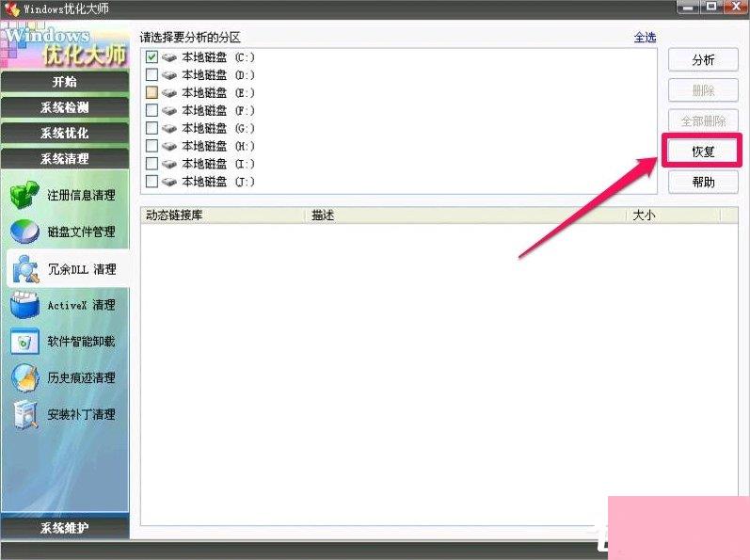Collapse the 系统清理 sidebar section

(x=65, y=159)
